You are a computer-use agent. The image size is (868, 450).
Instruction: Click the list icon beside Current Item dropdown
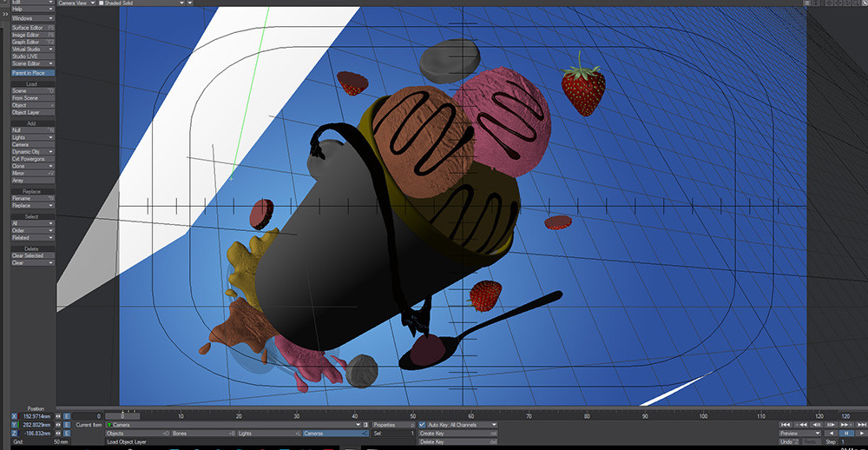[366, 425]
